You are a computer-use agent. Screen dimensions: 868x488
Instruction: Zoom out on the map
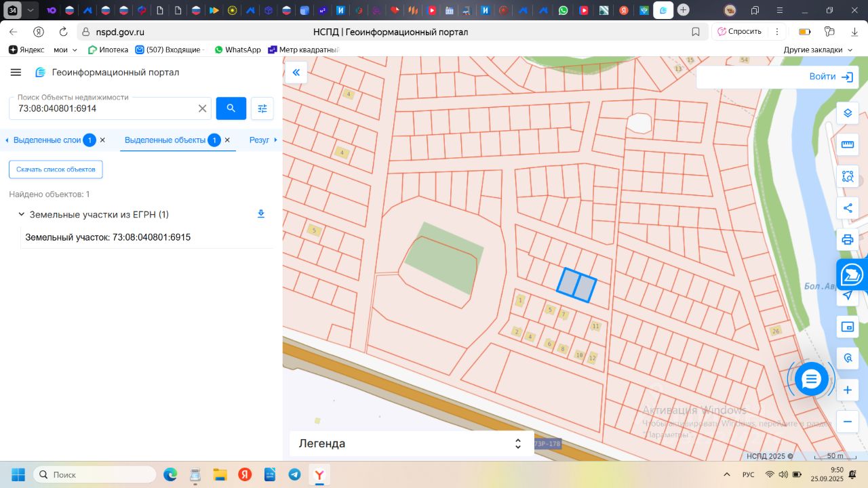[847, 422]
